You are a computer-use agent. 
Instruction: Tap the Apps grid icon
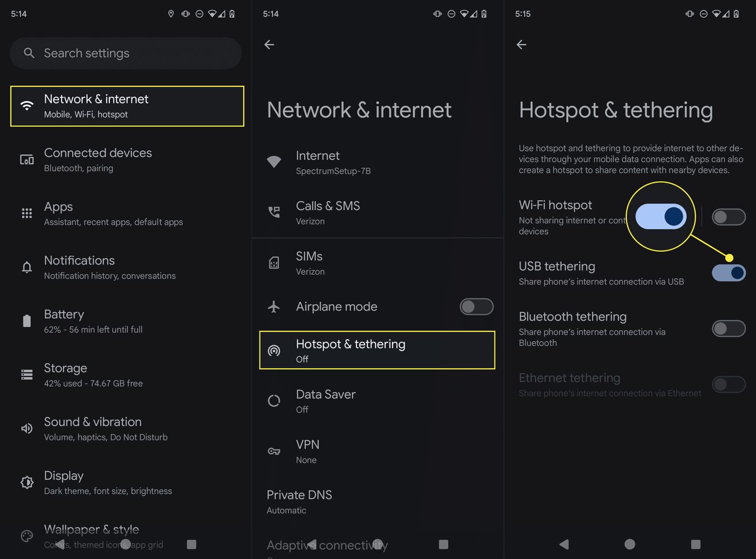[27, 213]
